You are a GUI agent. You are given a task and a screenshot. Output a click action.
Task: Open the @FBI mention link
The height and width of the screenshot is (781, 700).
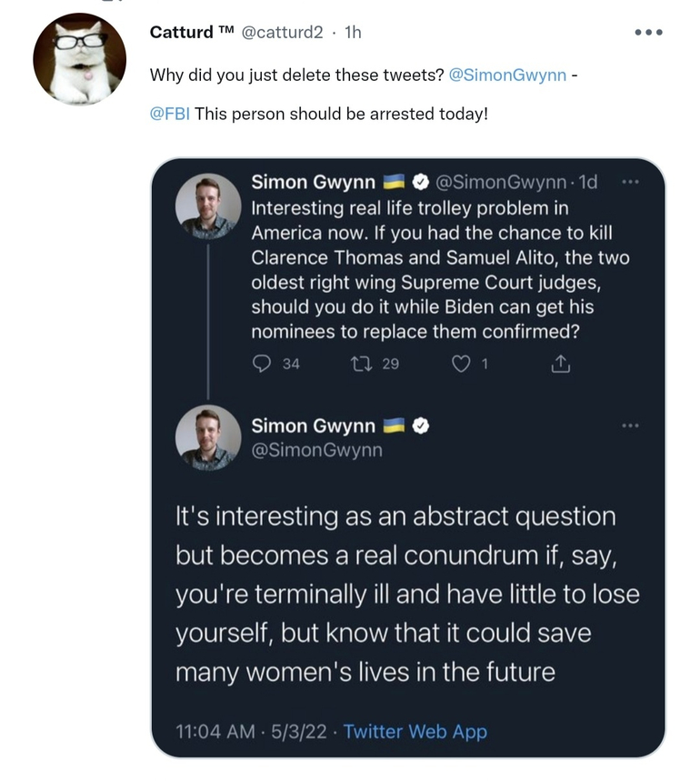tap(169, 114)
